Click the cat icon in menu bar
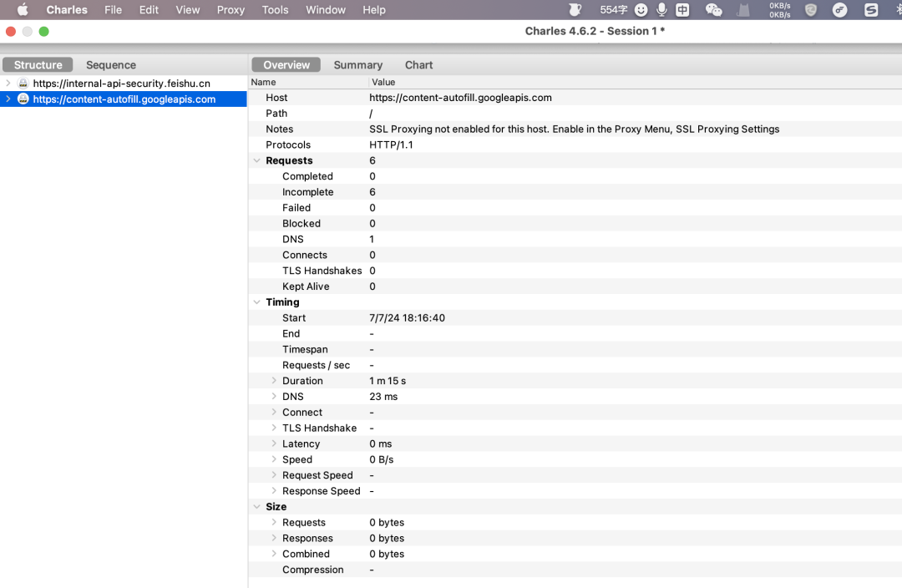The height and width of the screenshot is (588, 902). pos(743,10)
